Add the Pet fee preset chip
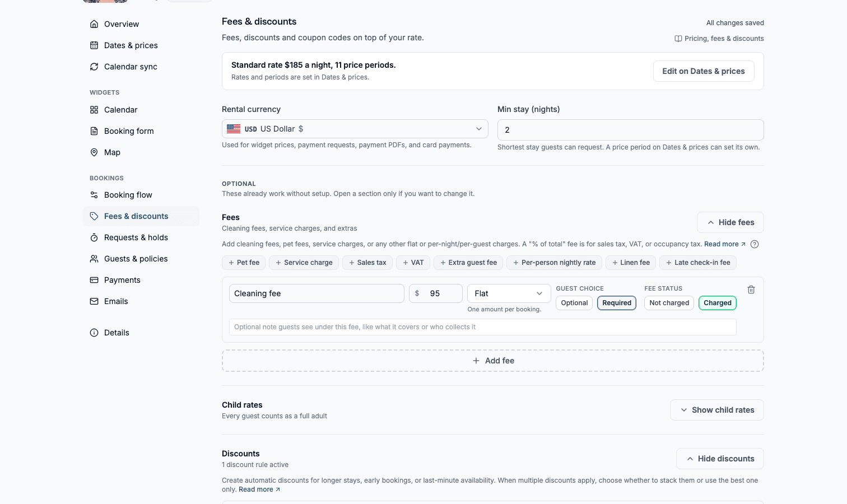This screenshot has width=847, height=504. [244, 263]
